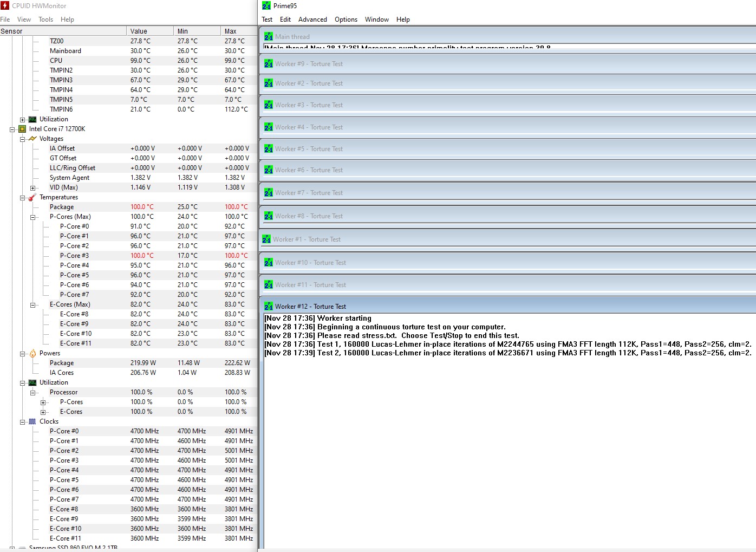Viewport: 756px width, 552px height.
Task: Click the Voltages category icon
Action: coord(32,139)
